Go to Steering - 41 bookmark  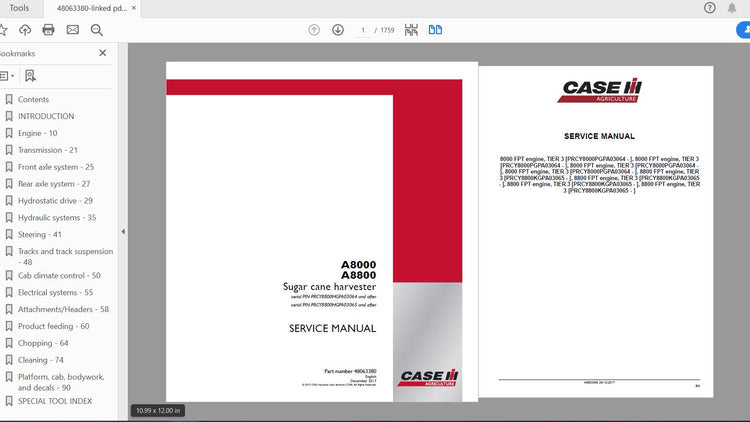40,234
